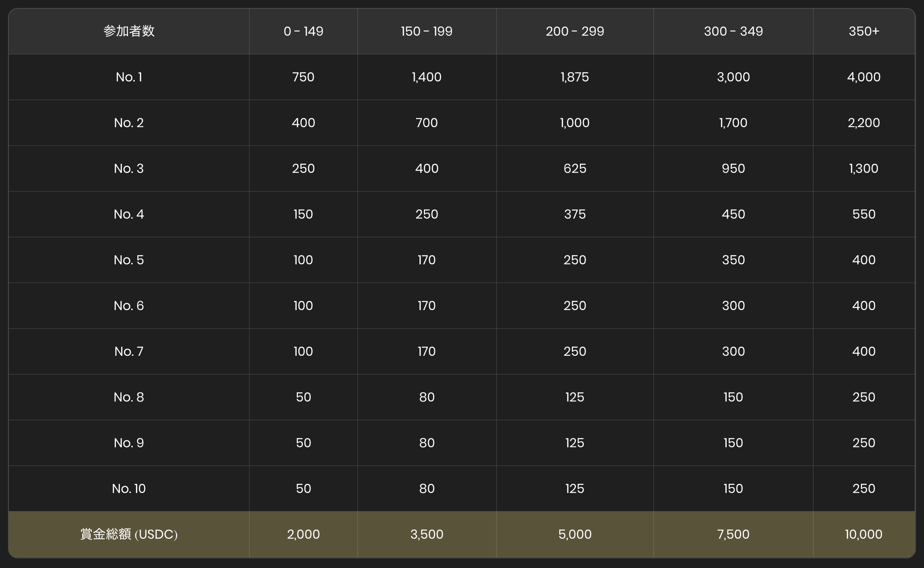Viewport: 924px width, 568px height.
Task: Click the No. 1 row label
Action: click(129, 77)
